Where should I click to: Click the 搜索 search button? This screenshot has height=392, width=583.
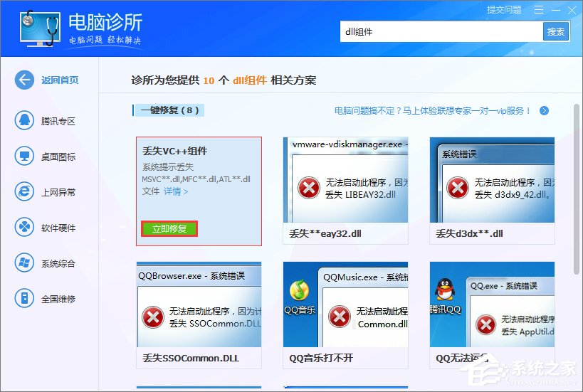click(x=556, y=32)
